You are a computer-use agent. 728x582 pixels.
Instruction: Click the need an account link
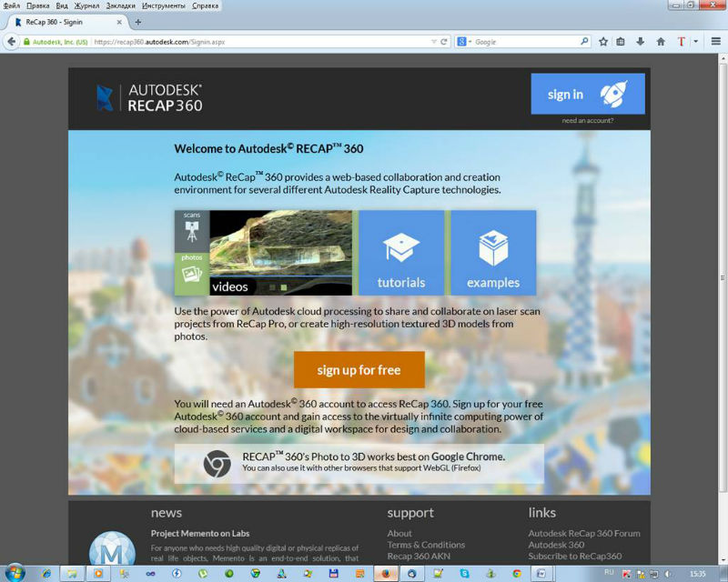587,120
